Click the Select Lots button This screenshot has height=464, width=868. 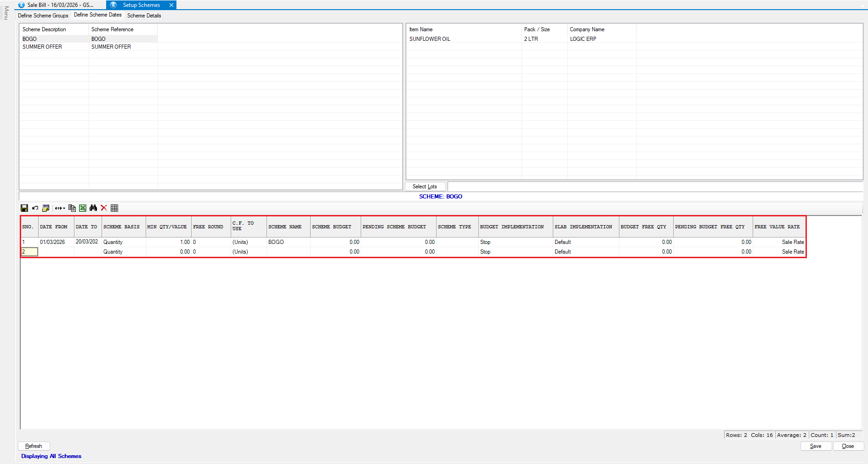[x=425, y=187]
